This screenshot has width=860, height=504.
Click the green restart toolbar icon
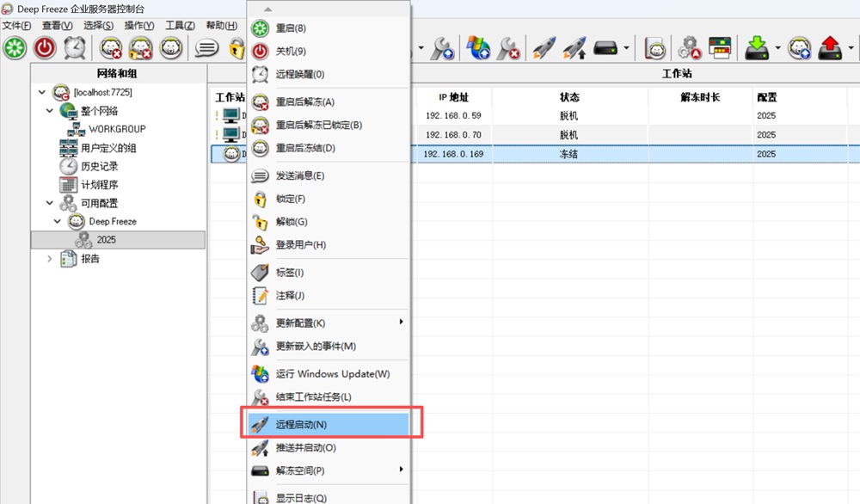coord(15,48)
